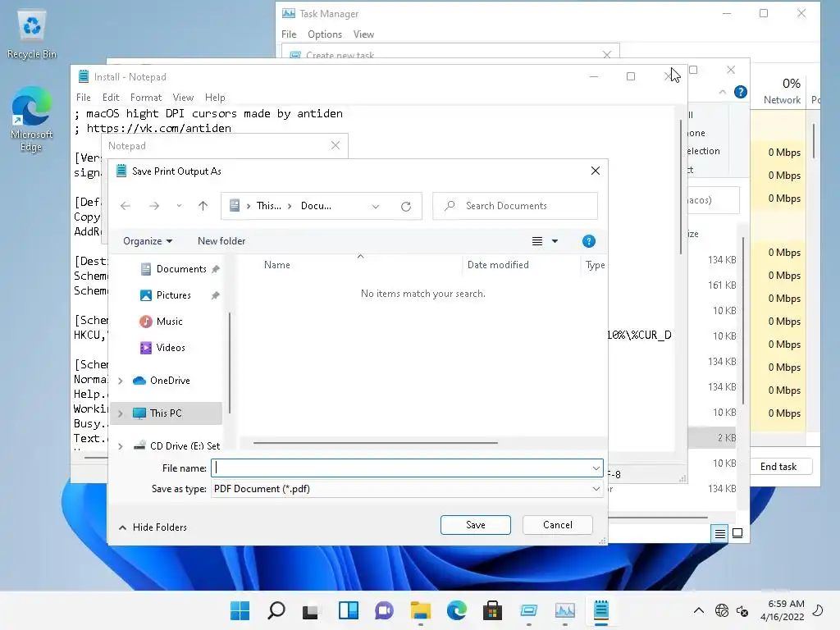Viewport: 840px width, 630px height.
Task: Open Notepad Format menu
Action: click(x=146, y=98)
